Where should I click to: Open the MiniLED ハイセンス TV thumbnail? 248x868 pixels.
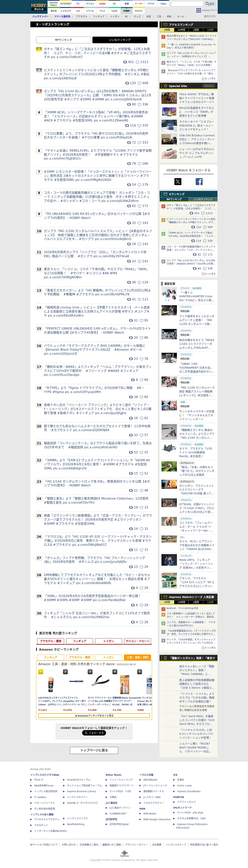(x=169, y=112)
